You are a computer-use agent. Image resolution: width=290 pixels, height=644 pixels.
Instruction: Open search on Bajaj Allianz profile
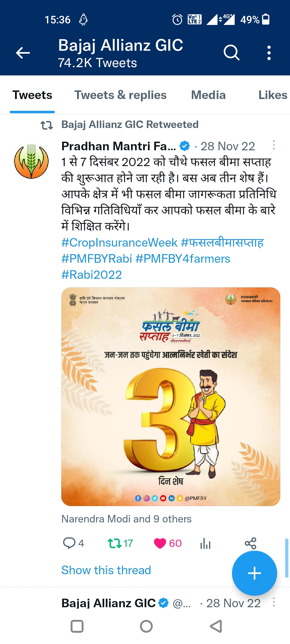(x=231, y=53)
